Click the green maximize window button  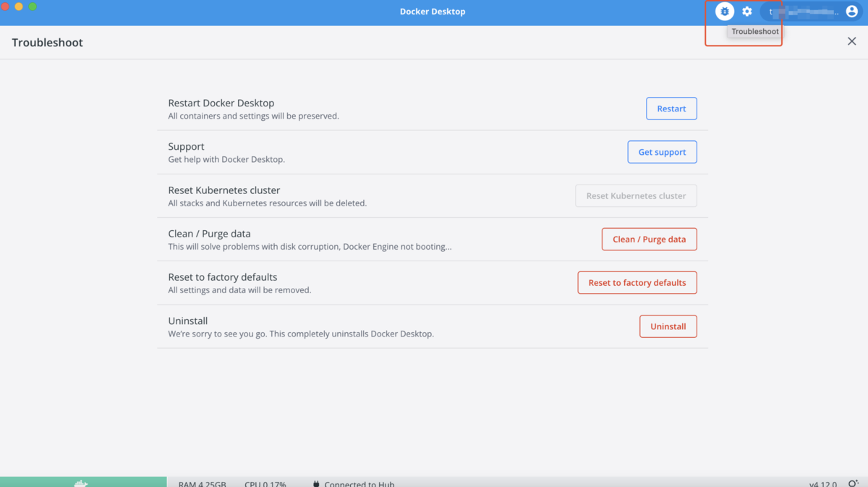(33, 7)
